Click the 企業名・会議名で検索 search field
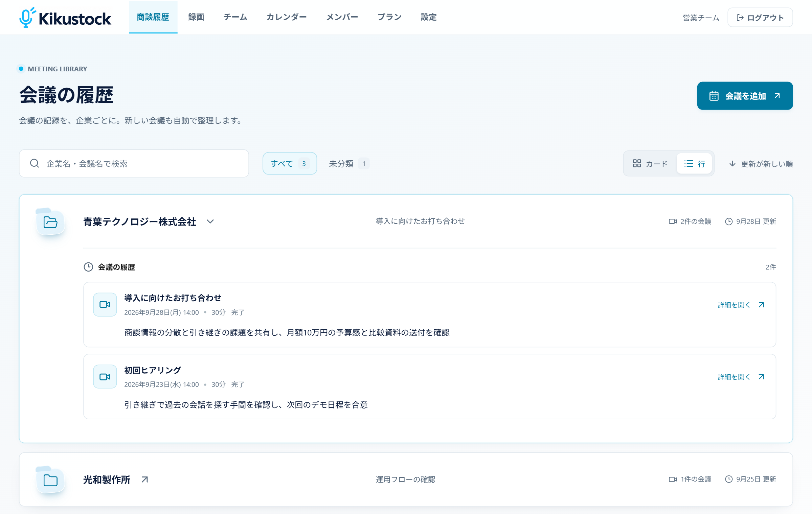Screen dimensions: 812x514 click(x=134, y=164)
